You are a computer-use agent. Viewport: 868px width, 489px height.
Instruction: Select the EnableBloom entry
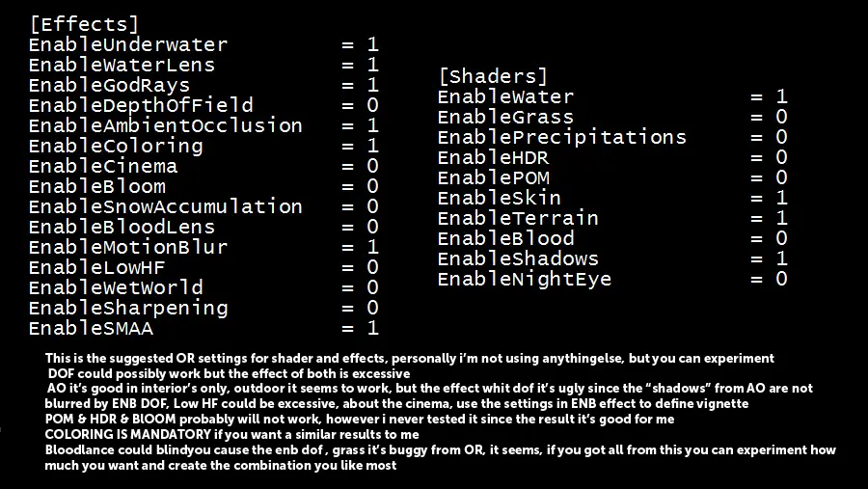point(203,186)
